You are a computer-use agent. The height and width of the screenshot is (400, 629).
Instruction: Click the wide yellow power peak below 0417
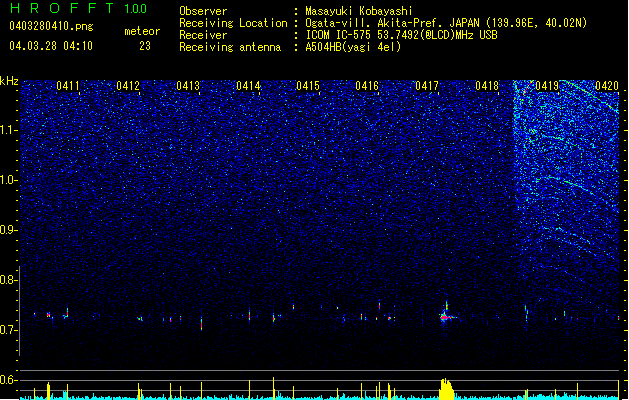pyautogui.click(x=446, y=389)
